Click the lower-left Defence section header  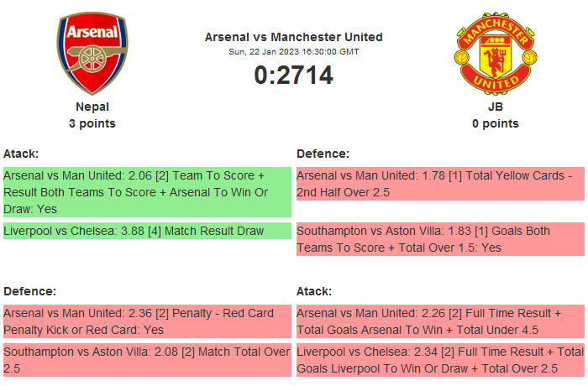(x=29, y=291)
